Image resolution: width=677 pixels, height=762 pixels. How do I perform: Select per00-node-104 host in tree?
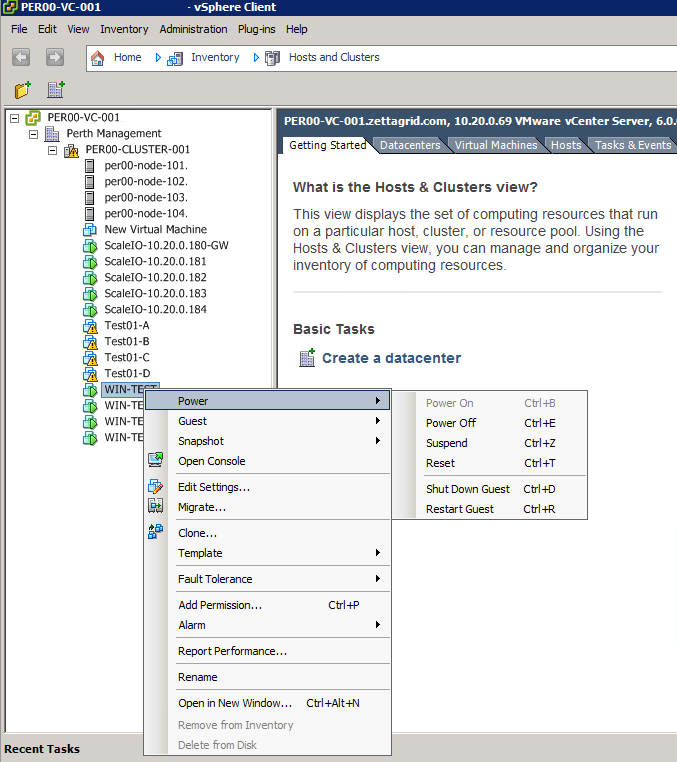pyautogui.click(x=146, y=214)
